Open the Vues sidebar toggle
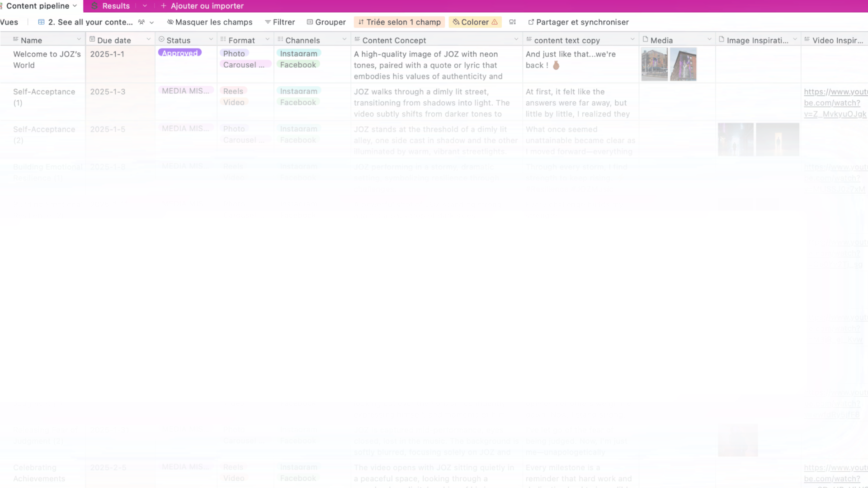The height and width of the screenshot is (488, 868). point(9,22)
